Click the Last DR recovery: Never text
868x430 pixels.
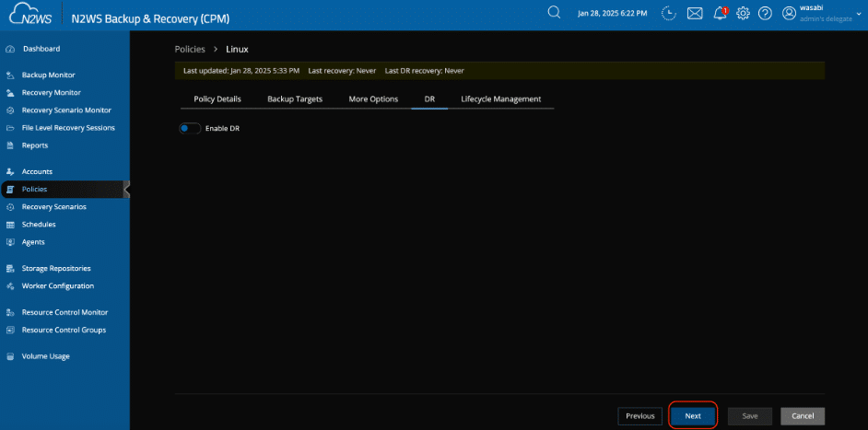coord(425,71)
